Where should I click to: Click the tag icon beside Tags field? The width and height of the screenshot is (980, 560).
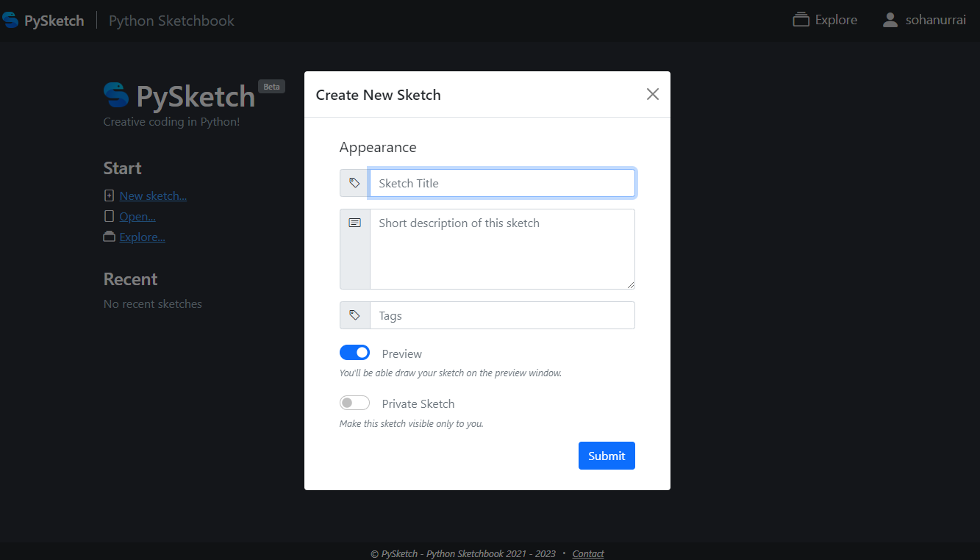354,315
